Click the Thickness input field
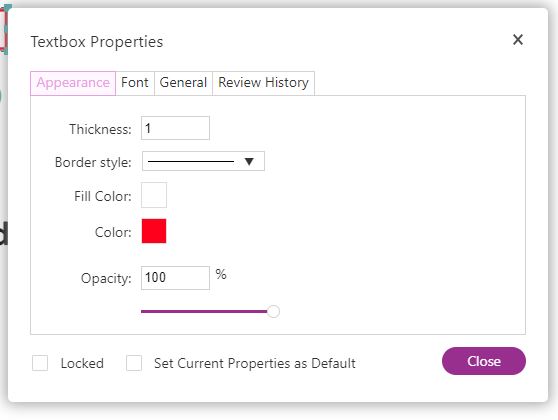This screenshot has width=558, height=420. 175,128
